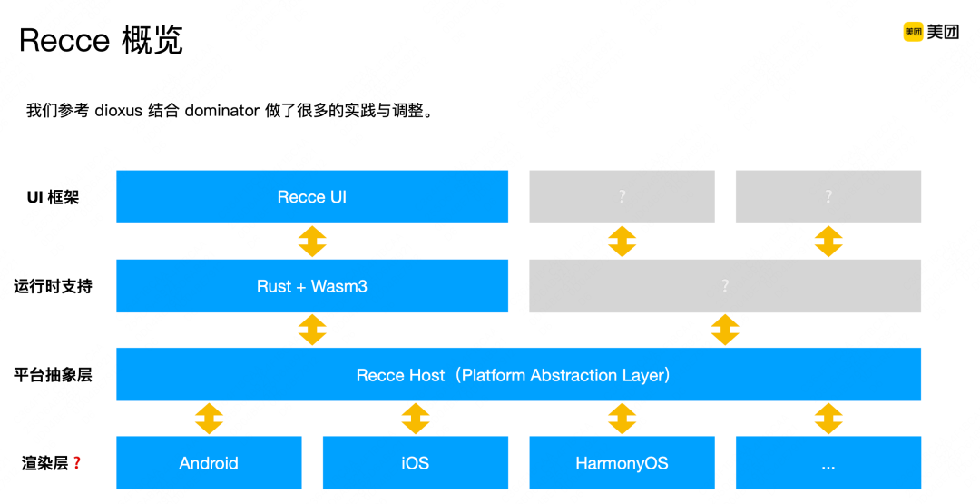980x504 pixels.
Task: Click the ellipsis block beside HarmonyOS
Action: point(828,463)
